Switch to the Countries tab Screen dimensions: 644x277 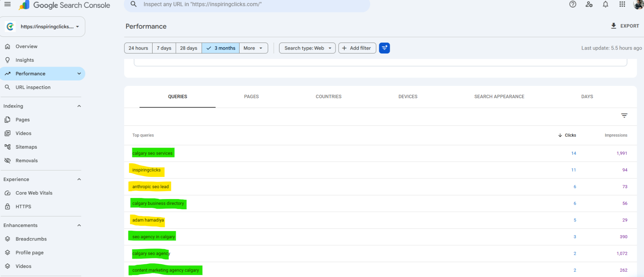point(328,97)
